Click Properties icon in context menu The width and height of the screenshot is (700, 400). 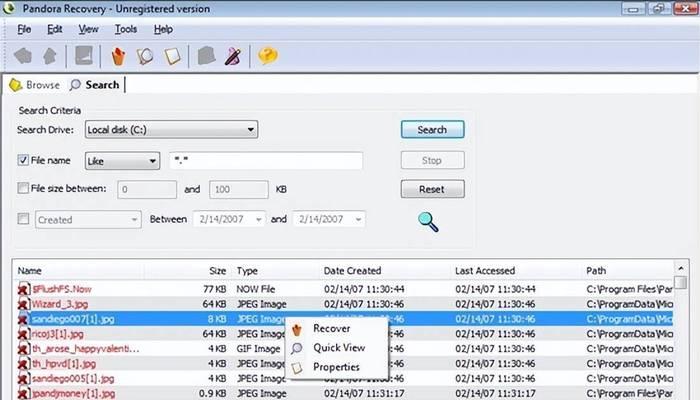(296, 367)
